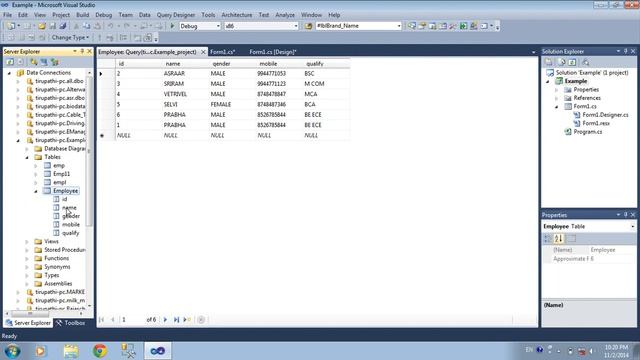The width and height of the screenshot is (640, 360).
Task: Open the media player taskbar icon
Action: pyautogui.click(x=40, y=351)
